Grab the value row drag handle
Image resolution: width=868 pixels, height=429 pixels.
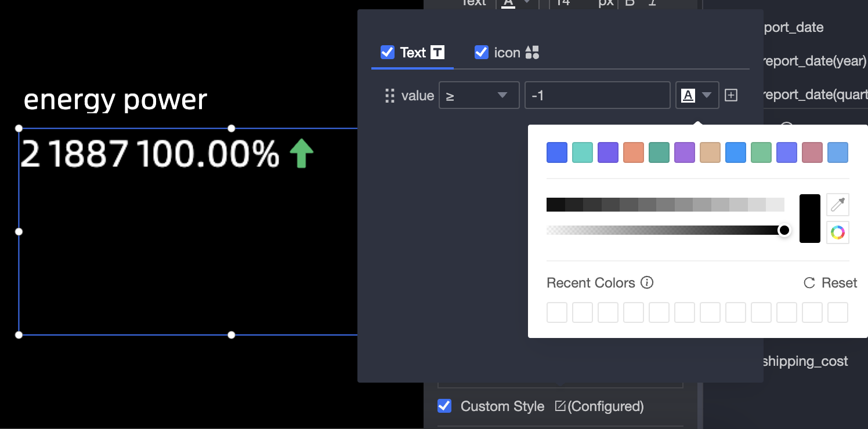coord(390,96)
